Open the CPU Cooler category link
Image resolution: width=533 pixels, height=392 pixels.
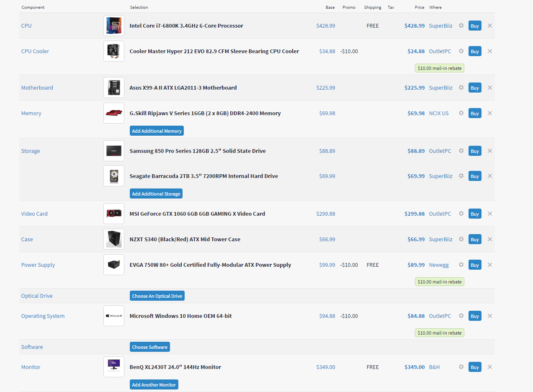[x=35, y=51]
